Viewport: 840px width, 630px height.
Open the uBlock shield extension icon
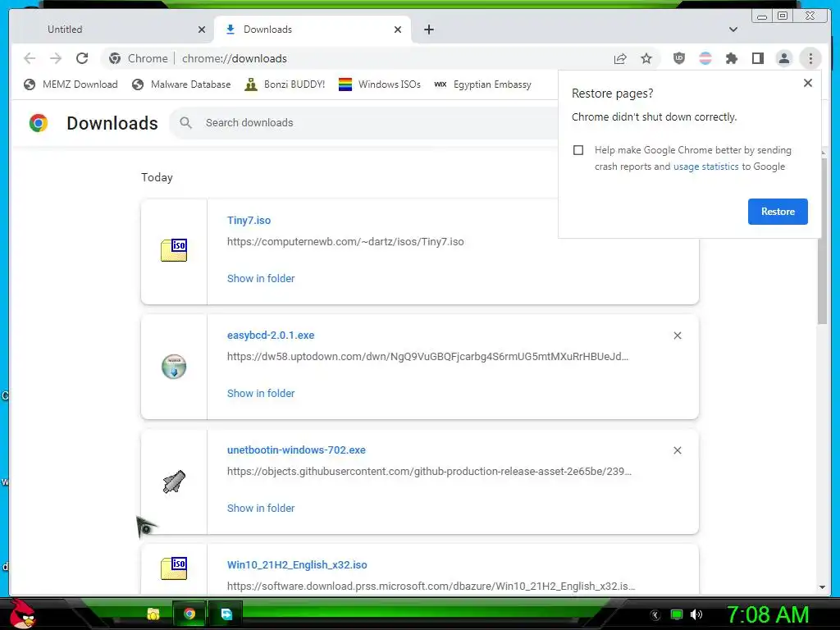tap(678, 58)
